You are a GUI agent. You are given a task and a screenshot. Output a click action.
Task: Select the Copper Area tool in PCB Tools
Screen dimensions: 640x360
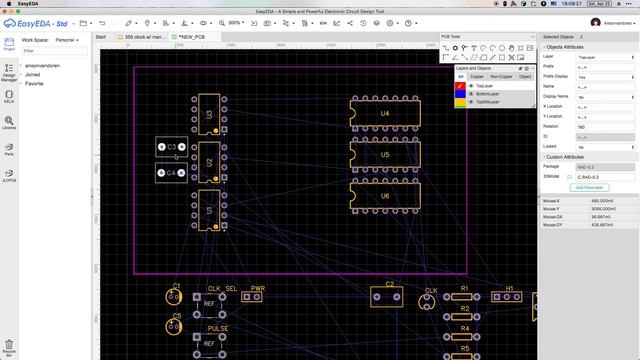(474, 58)
